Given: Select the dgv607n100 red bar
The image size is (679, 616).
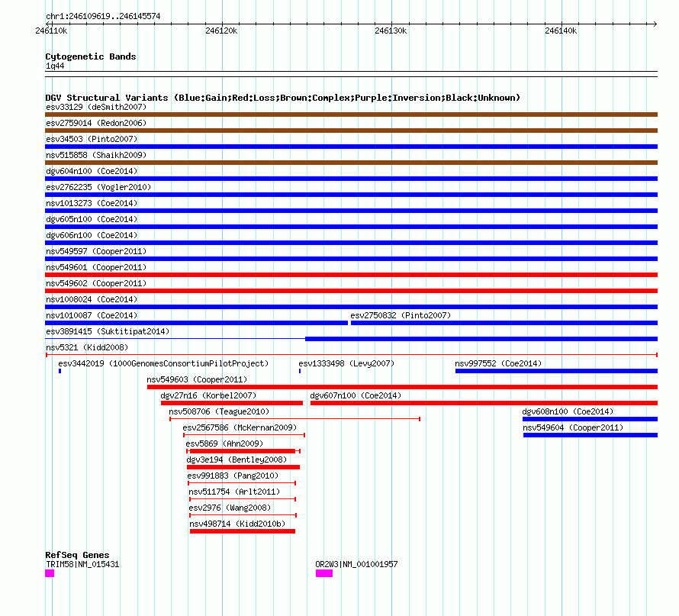Looking at the screenshot, I should [x=484, y=403].
